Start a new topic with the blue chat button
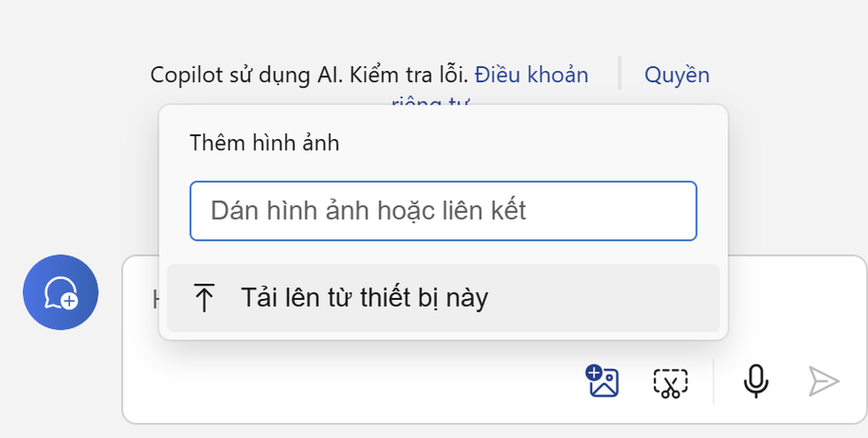The height and width of the screenshot is (438, 868). click(60, 292)
